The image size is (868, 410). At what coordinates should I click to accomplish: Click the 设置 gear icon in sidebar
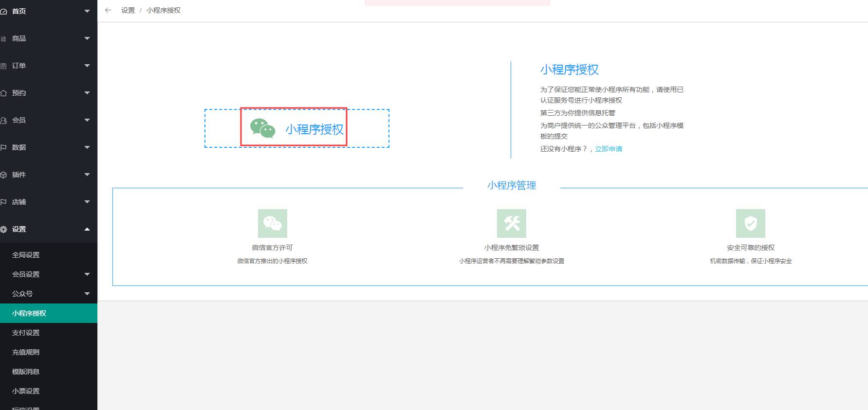coord(3,229)
